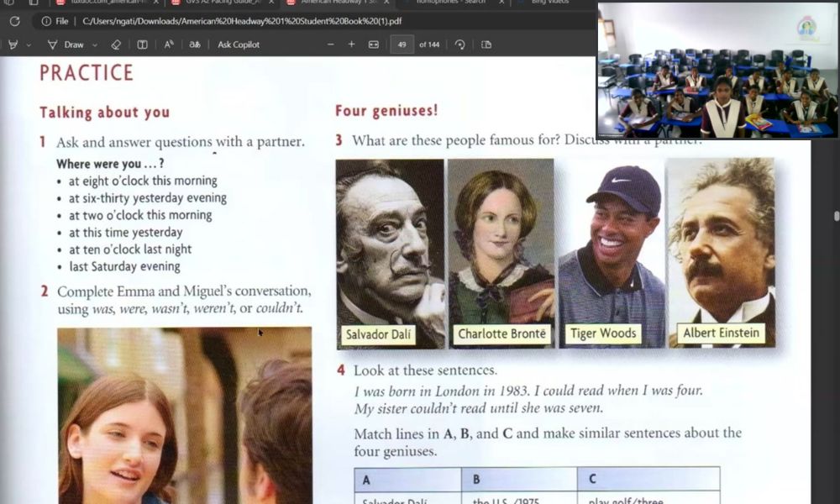Click 'Look at these sentences.' text
This screenshot has height=504, width=840.
click(x=425, y=370)
